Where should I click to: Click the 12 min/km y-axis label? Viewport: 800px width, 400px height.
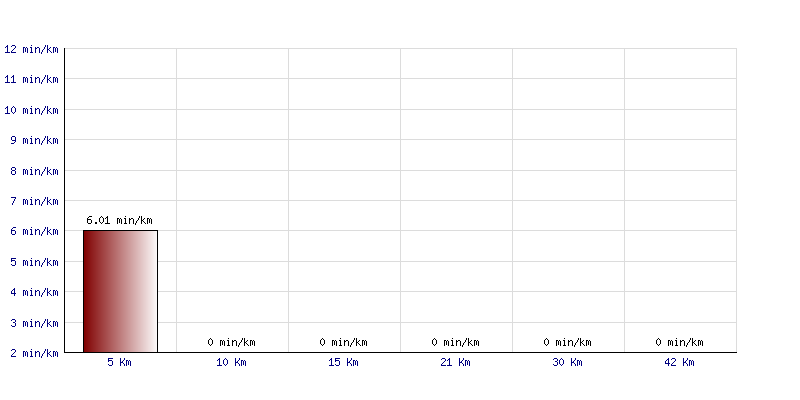31,49
